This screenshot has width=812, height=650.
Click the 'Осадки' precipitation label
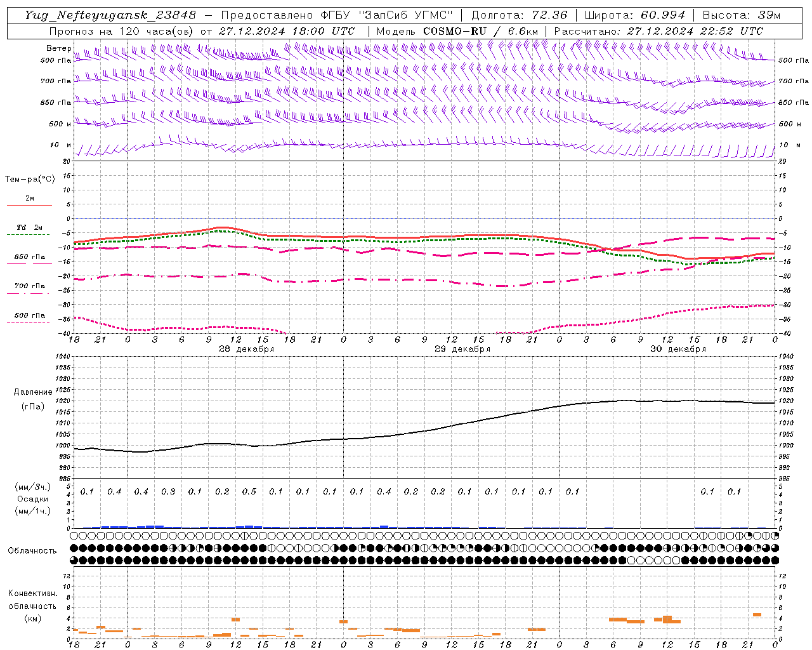click(x=32, y=499)
